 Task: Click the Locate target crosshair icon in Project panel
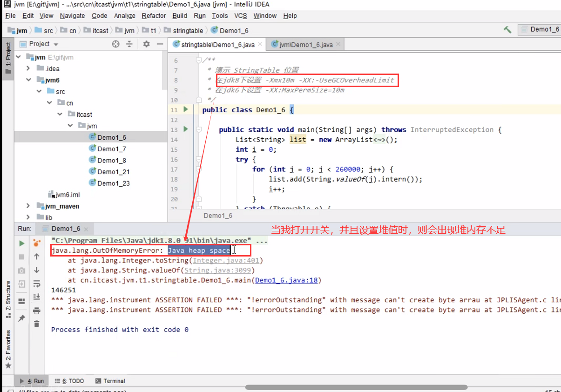[116, 44]
